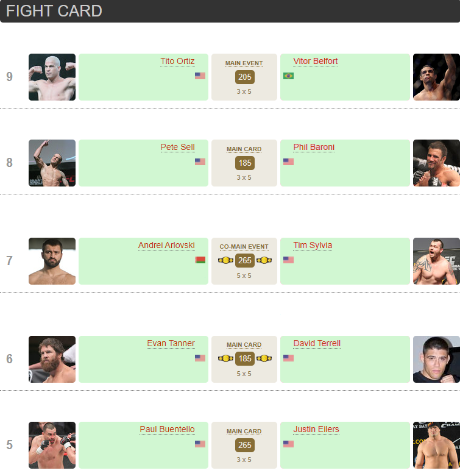Click Pete Sell's fighter photo
This screenshot has height=476, width=460.
point(52,163)
